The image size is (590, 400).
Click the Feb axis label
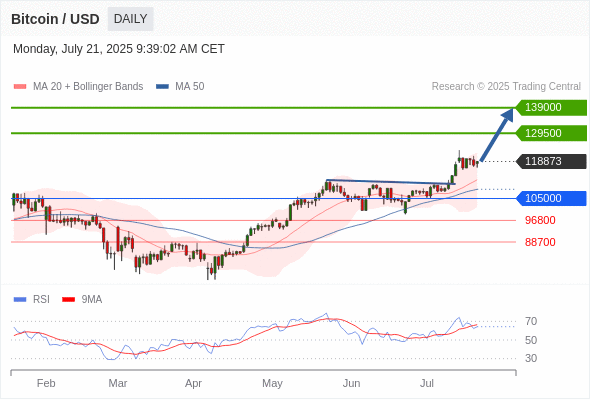(46, 383)
